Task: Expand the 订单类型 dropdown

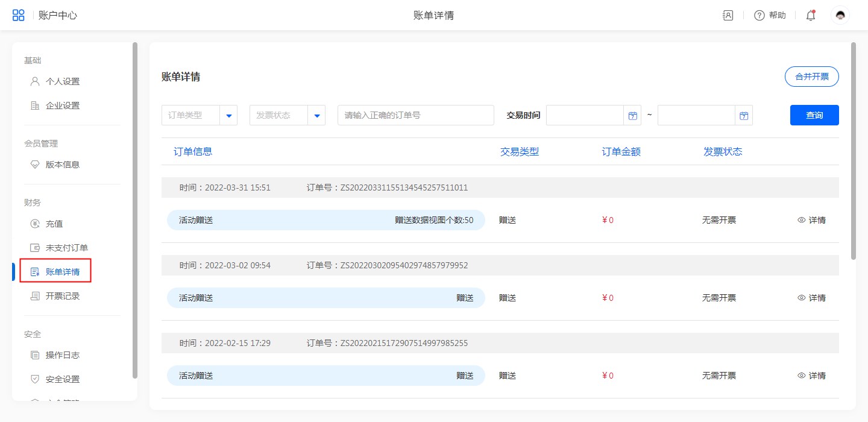Action: coord(228,116)
